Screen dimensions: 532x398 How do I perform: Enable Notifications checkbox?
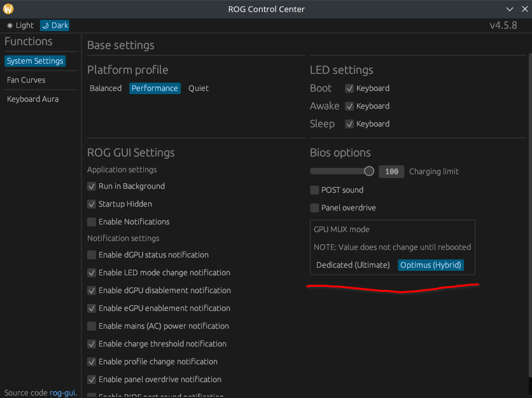(x=92, y=222)
